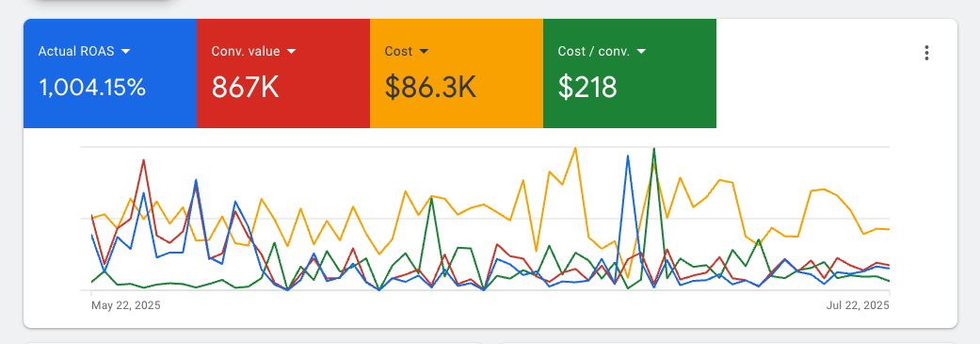This screenshot has width=980, height=344.
Task: Select the green Cost / conv. scorecard
Action: (x=630, y=74)
